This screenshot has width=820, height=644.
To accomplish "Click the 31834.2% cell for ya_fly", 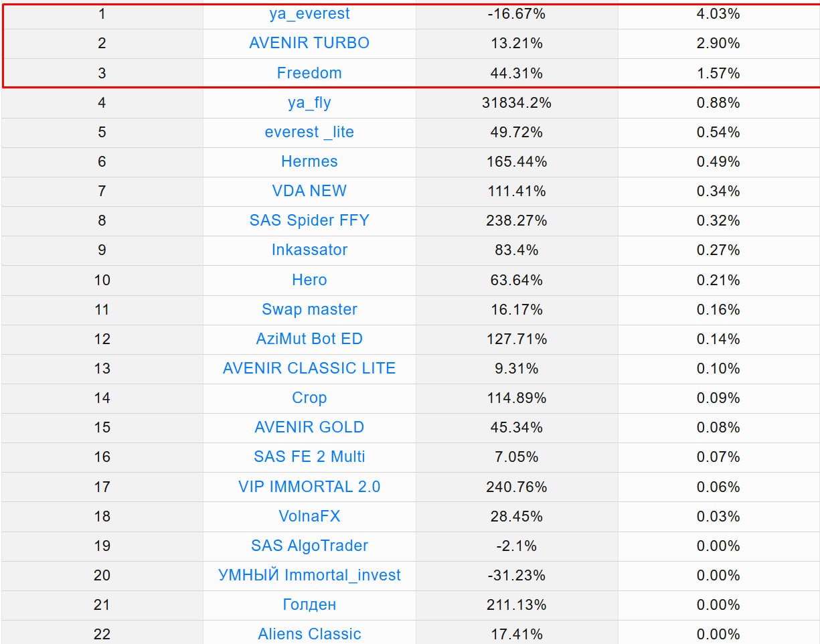I will point(516,102).
